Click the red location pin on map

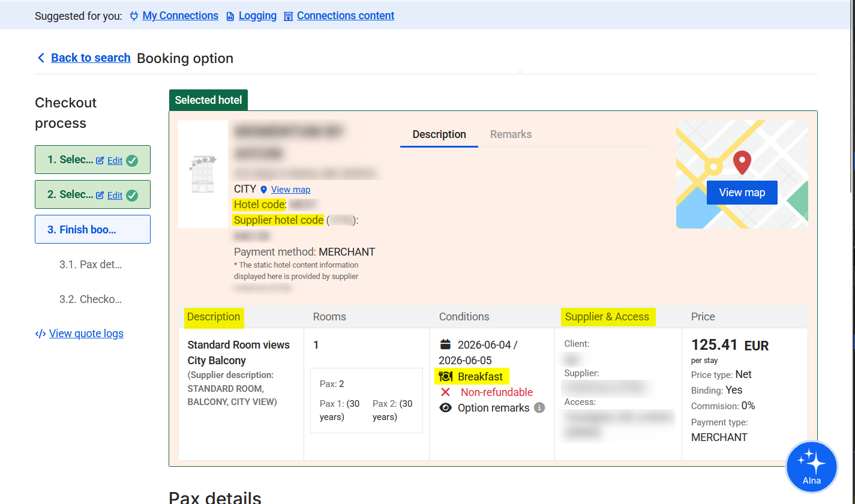pyautogui.click(x=742, y=162)
